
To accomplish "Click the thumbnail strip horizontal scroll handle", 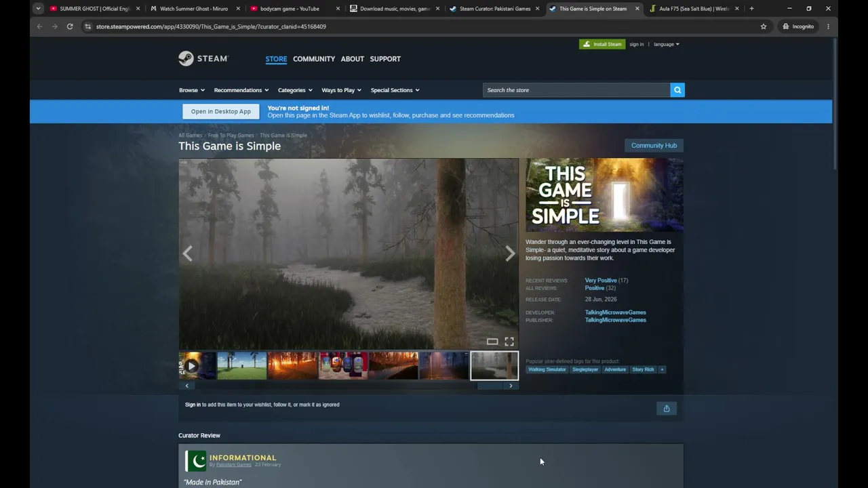I will point(490,386).
